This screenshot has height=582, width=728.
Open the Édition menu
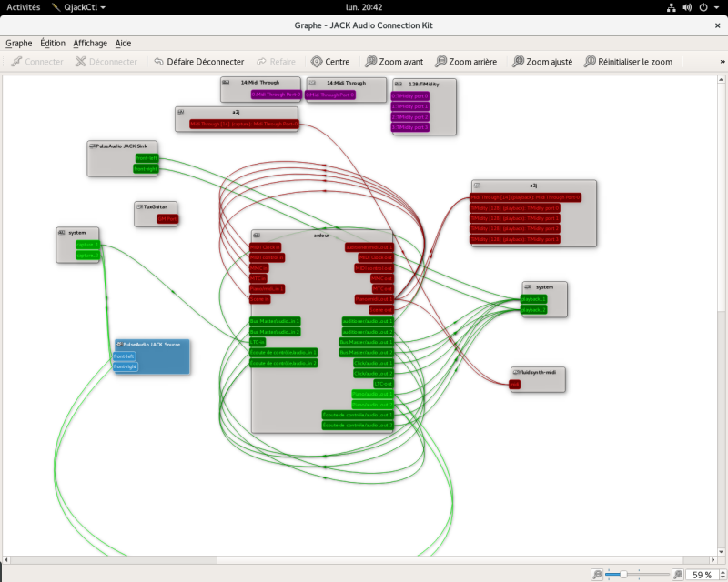[x=53, y=43]
